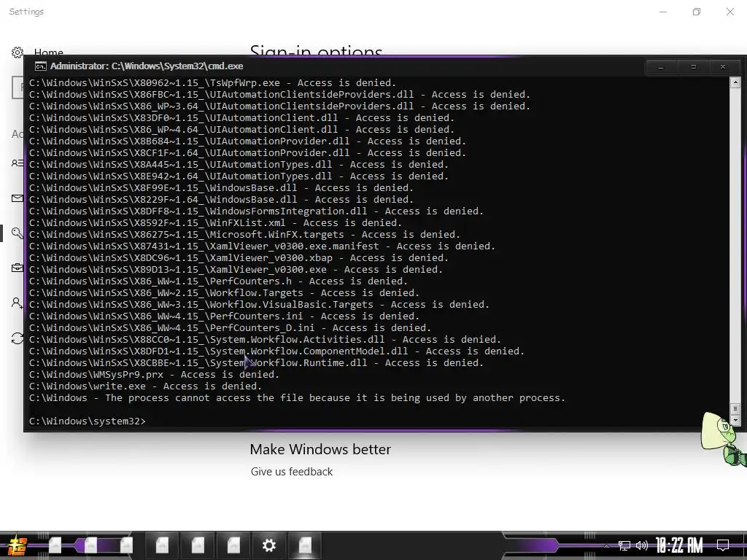
Task: Click cmd scrollbar thumb at bottom
Action: [x=735, y=408]
